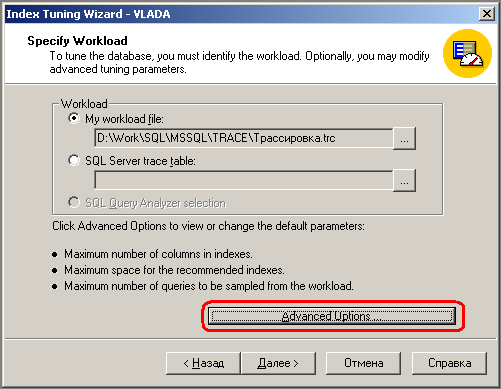Viewport: 501px width, 389px height.
Task: Click 'Maximum number of columns in indexes' bullet
Action: [x=158, y=254]
